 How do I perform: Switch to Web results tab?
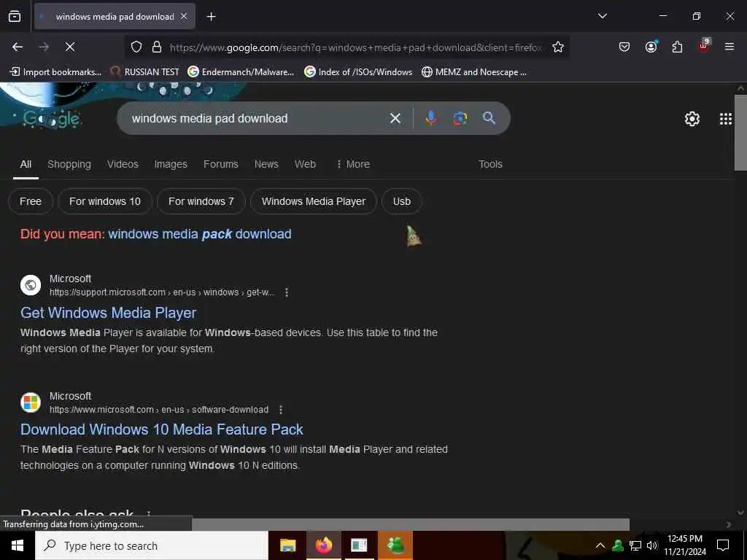[305, 164]
